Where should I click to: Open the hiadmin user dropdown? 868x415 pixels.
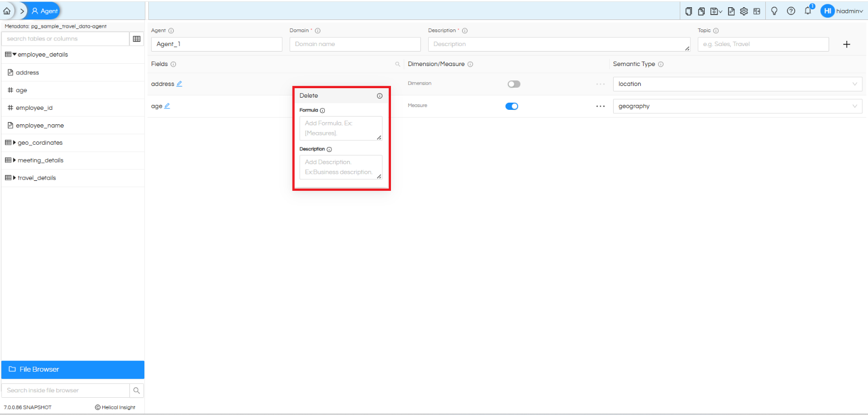point(850,11)
